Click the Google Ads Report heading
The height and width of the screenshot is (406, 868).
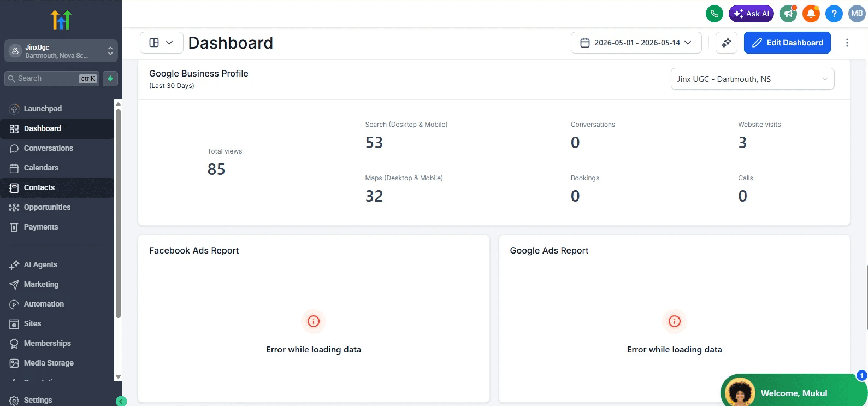tap(549, 250)
